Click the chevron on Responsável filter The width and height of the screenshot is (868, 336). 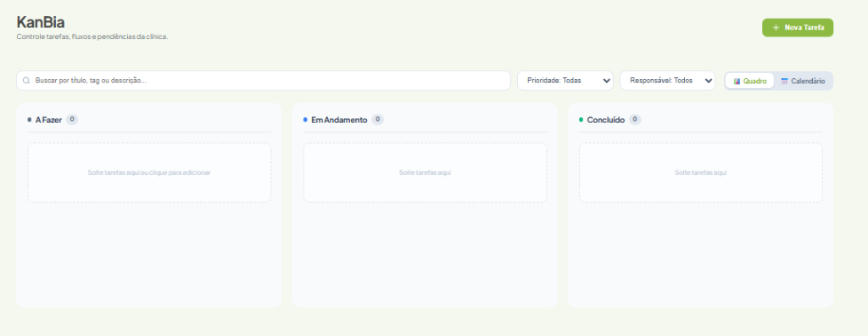tap(708, 81)
